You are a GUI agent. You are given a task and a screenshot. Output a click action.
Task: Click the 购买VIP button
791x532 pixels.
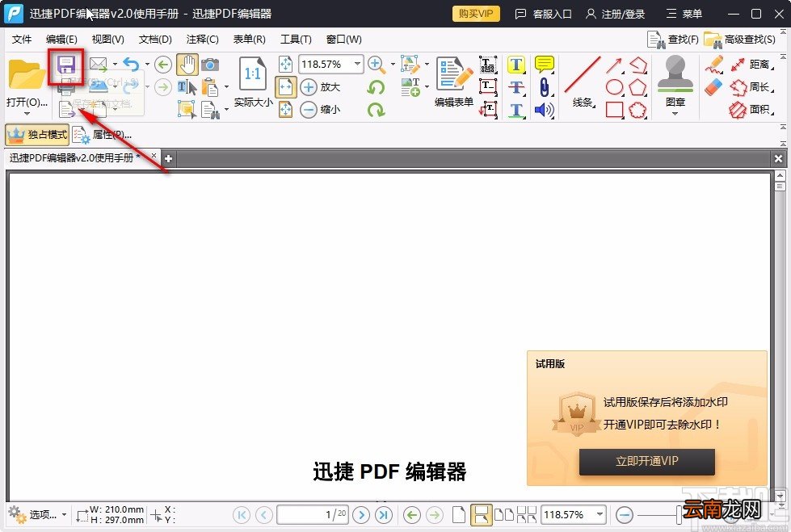pyautogui.click(x=476, y=14)
